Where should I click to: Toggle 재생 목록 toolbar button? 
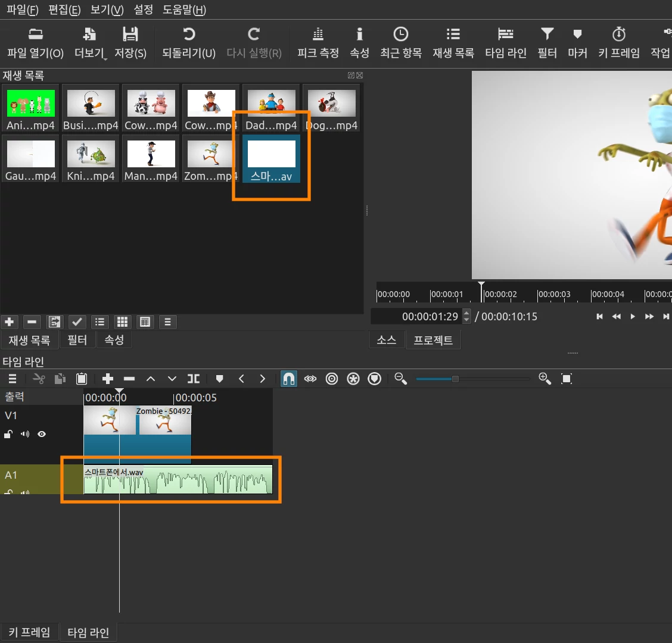453,43
